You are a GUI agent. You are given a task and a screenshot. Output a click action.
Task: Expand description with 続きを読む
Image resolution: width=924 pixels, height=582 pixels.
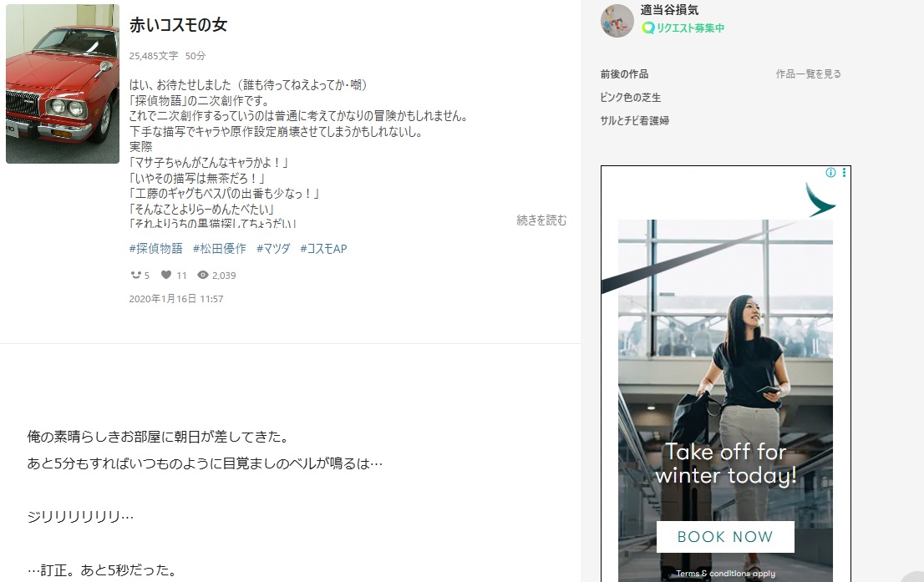(x=541, y=220)
